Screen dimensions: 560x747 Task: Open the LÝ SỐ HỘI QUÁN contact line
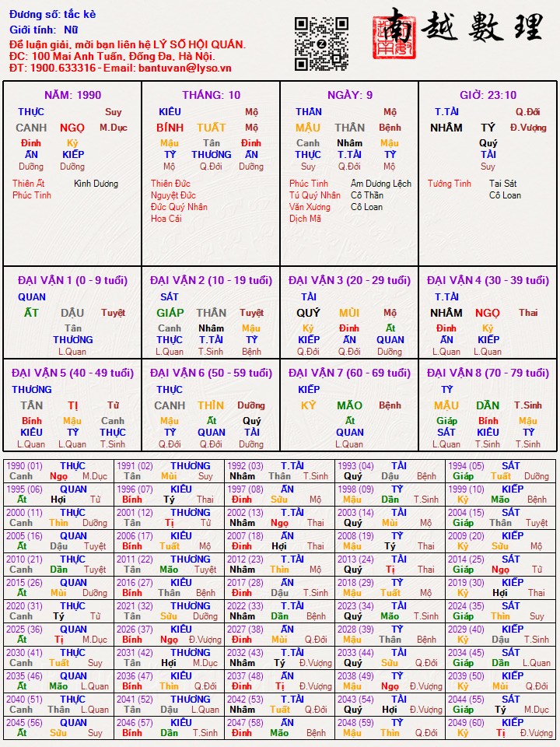tap(127, 45)
